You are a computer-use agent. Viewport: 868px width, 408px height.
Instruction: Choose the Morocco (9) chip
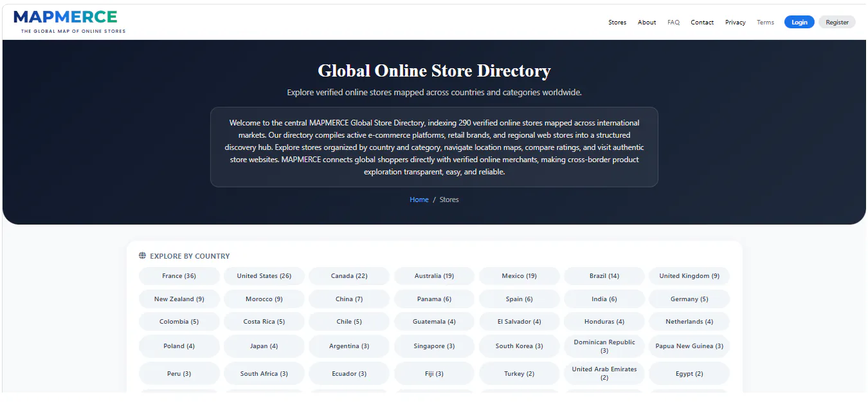pyautogui.click(x=264, y=299)
